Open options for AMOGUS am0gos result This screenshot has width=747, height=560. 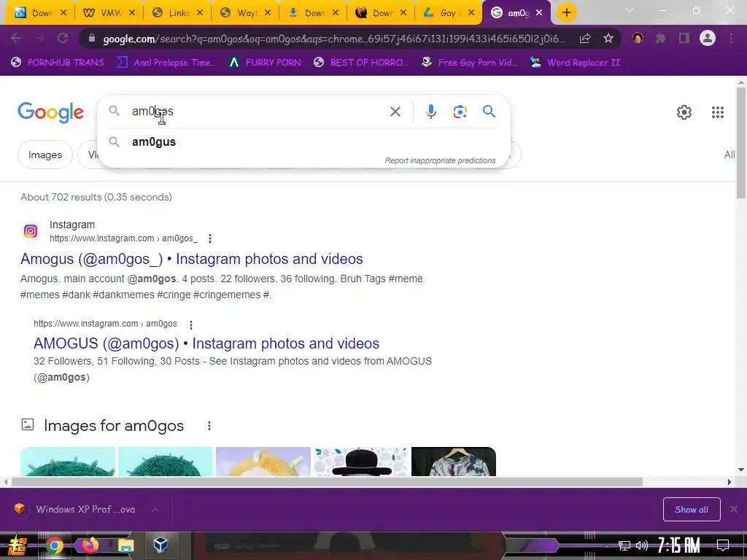191,324
